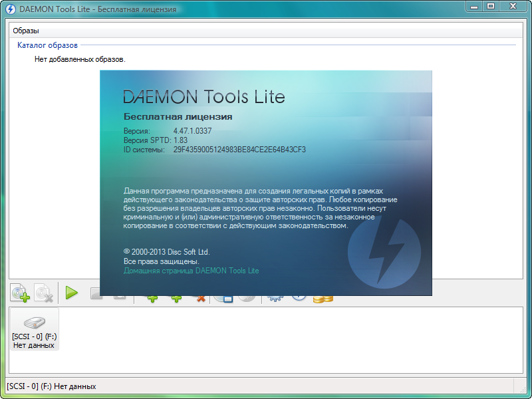Maximize the DAEMON Tools Lite window
Image resolution: width=532 pixels, height=399 pixels.
[491, 6]
